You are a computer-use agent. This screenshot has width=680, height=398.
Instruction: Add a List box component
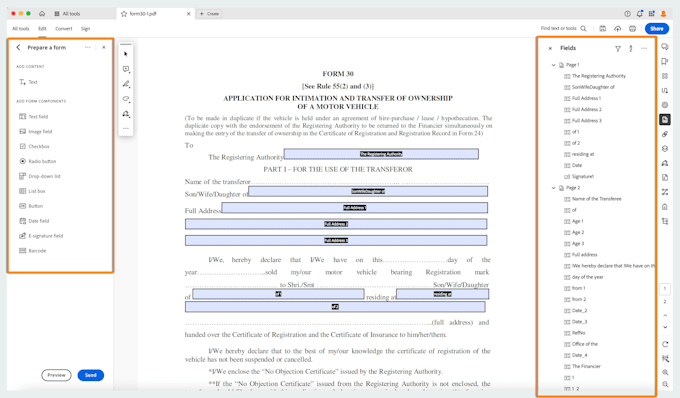[x=33, y=191]
